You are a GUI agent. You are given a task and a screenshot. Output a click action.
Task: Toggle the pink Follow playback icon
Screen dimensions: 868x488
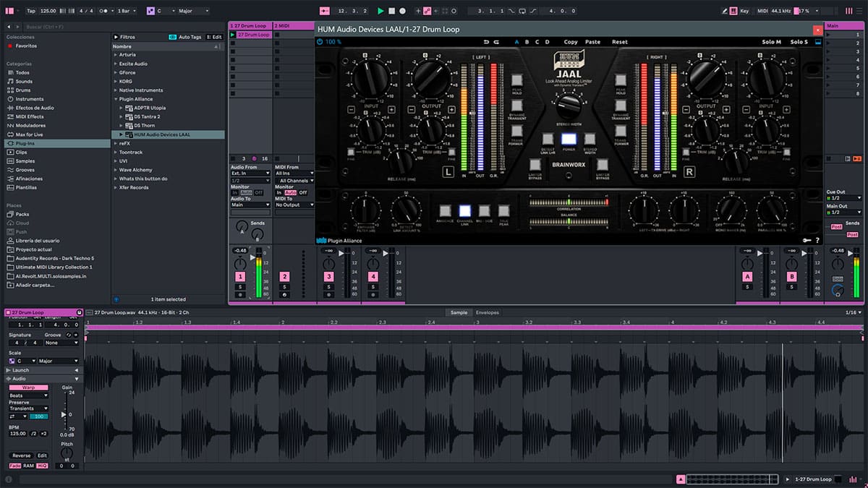click(324, 11)
